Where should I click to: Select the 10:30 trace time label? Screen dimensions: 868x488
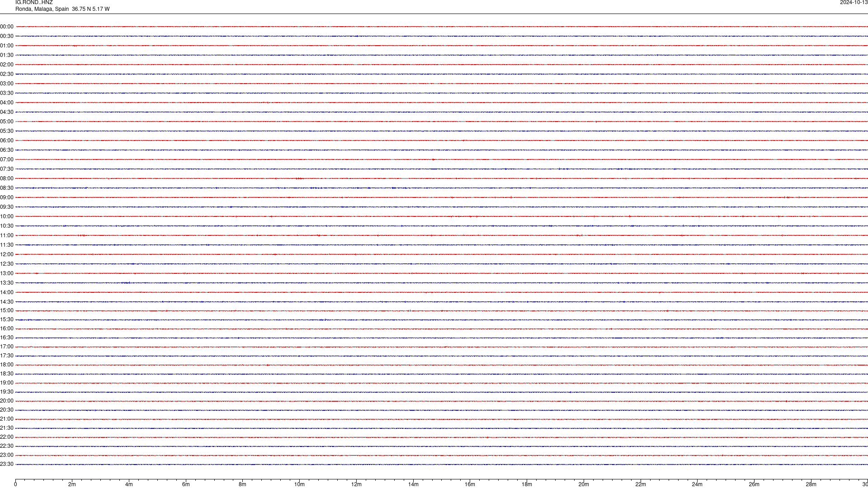click(7, 226)
